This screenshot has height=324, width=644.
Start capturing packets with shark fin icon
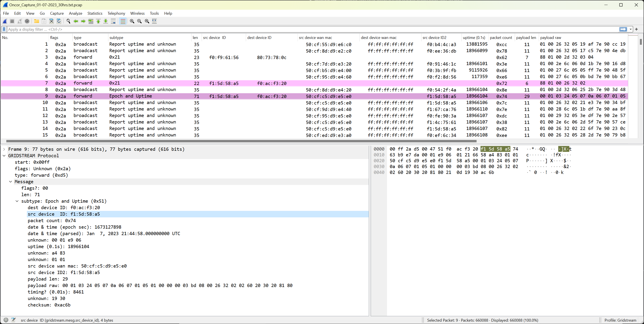click(5, 21)
